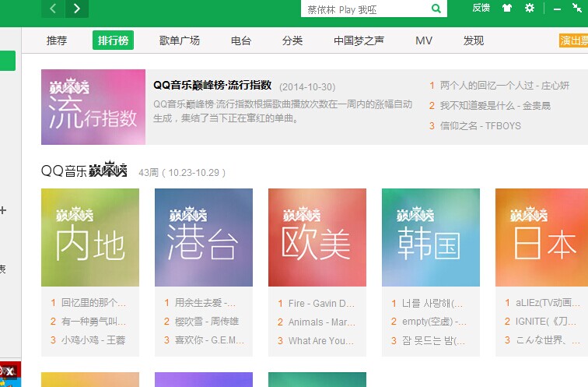This screenshot has width=588, height=387.
Task: Play 信仰之名 - TFBOYS
Action: (481, 126)
